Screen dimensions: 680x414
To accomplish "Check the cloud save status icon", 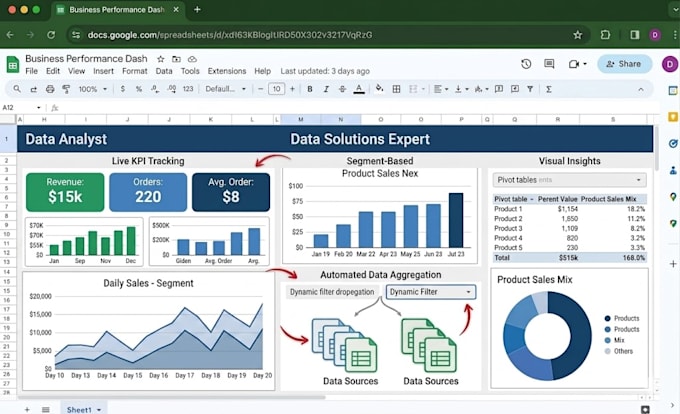I will (x=192, y=59).
